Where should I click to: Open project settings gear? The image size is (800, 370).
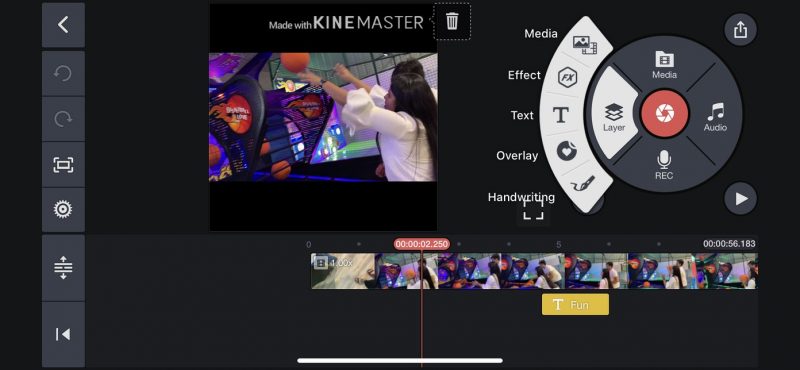coord(63,209)
